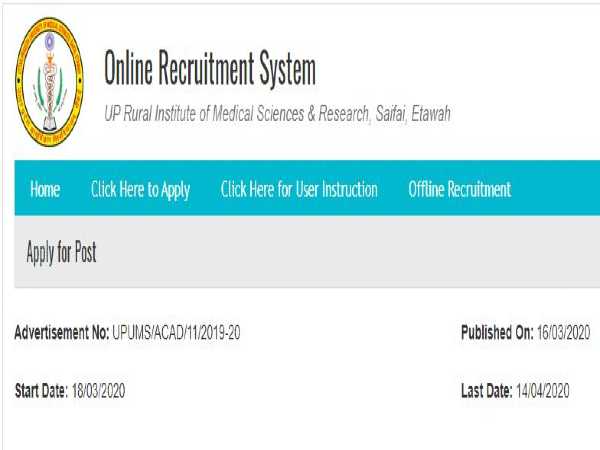
Task: Select advertisement number UPUMS/ACAD/11/2019-20
Action: pyautogui.click(x=175, y=332)
